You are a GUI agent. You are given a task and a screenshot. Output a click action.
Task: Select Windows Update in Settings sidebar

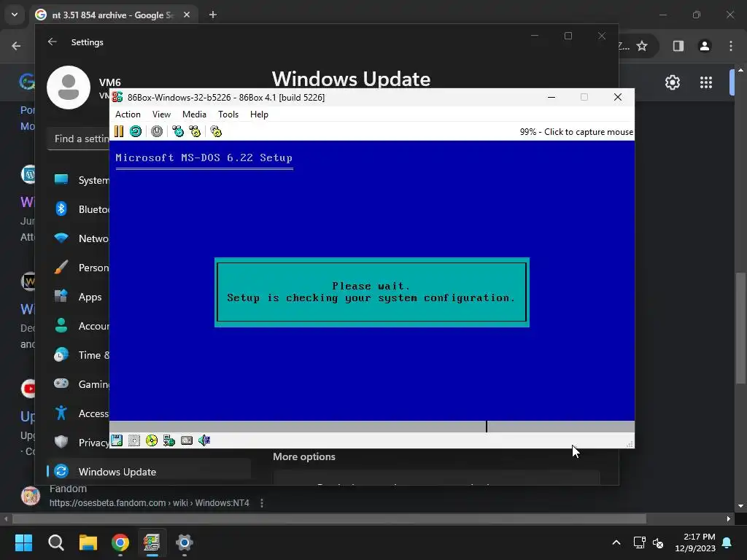(149, 472)
